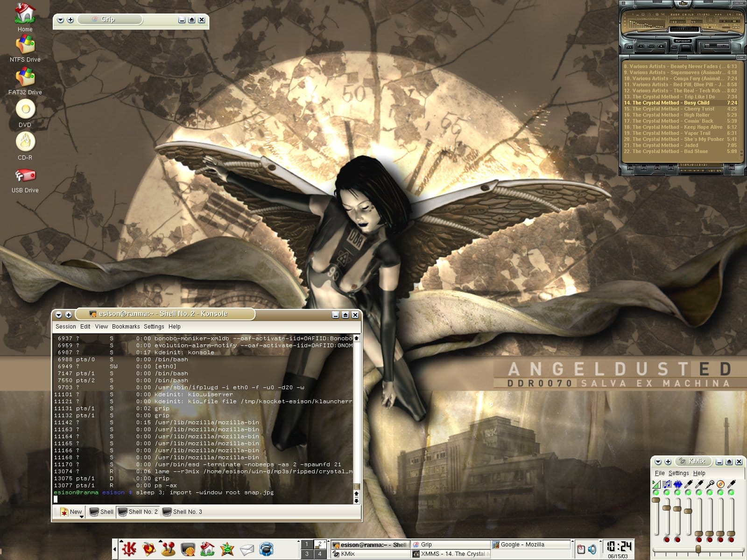Open the USB Drive desktop icon
The width and height of the screenshot is (747, 560).
25,180
